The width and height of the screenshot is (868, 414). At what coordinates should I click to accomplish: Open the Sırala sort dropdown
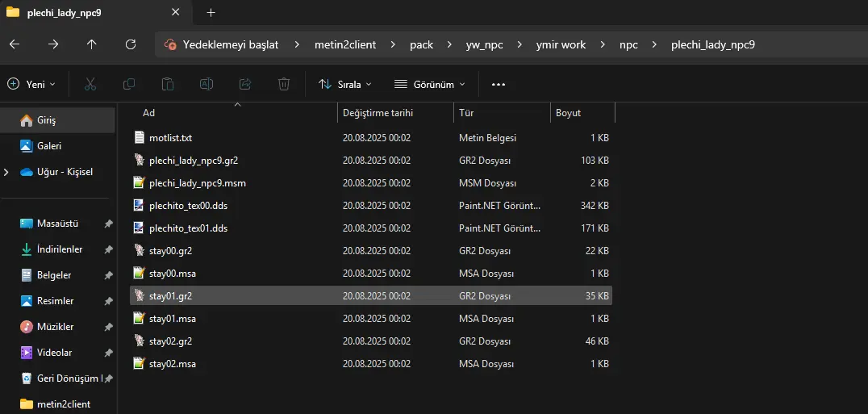(x=345, y=84)
